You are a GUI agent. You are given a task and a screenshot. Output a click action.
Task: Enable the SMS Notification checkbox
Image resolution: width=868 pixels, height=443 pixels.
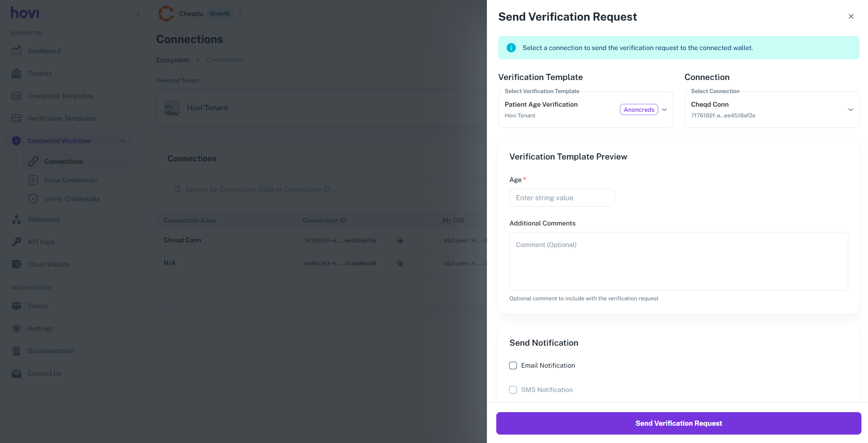pos(513,390)
